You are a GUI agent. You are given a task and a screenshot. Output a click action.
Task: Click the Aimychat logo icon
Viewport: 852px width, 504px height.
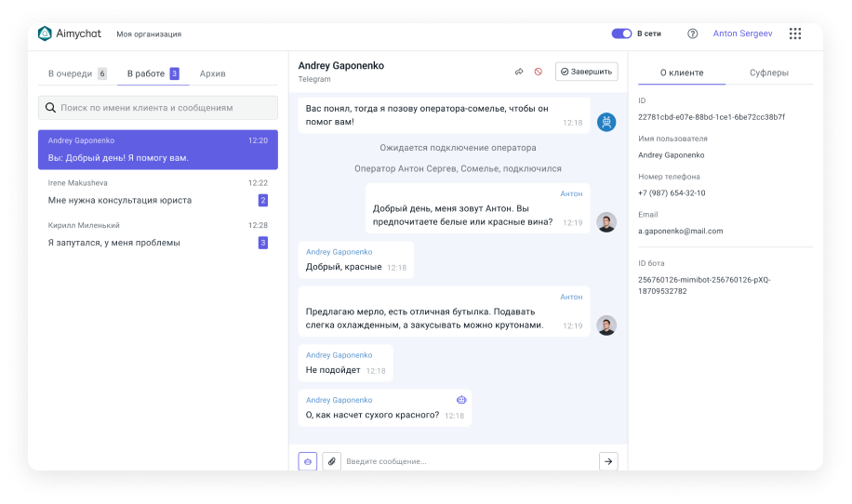click(45, 33)
